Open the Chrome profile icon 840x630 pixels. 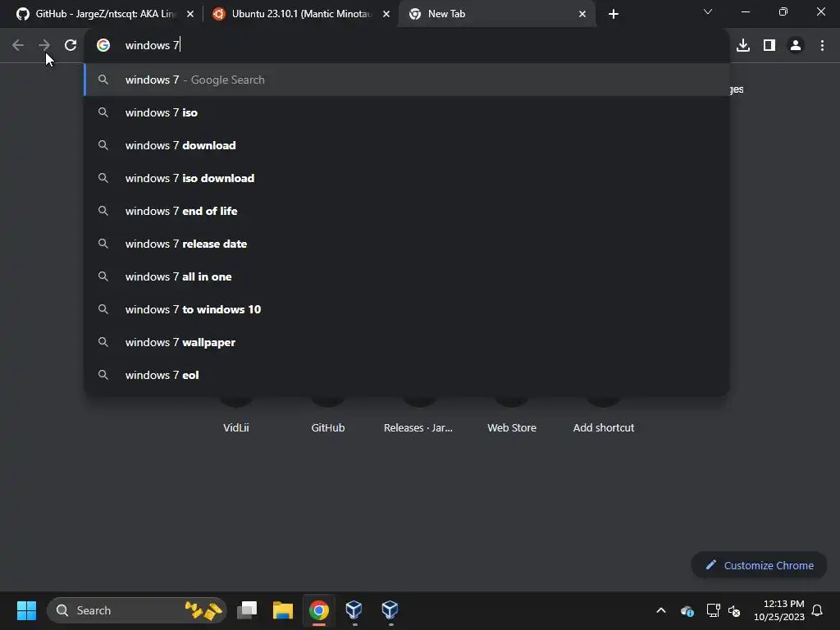click(796, 46)
